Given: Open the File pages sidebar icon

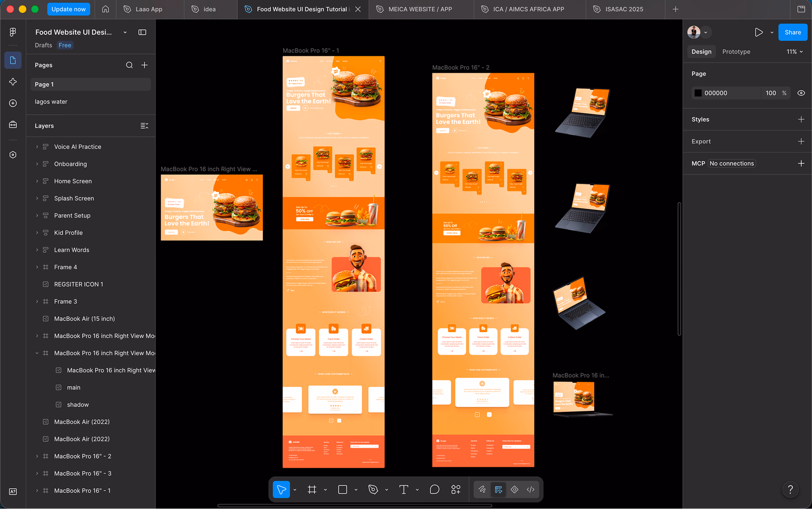Looking at the screenshot, I should (13, 60).
